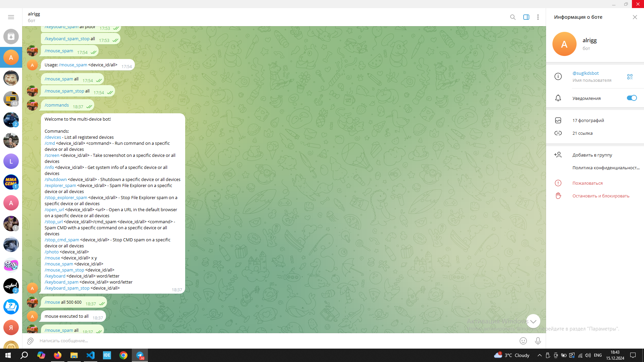The image size is (644, 362).
Task: Show hidden tray icons chevron
Action: pos(539,355)
